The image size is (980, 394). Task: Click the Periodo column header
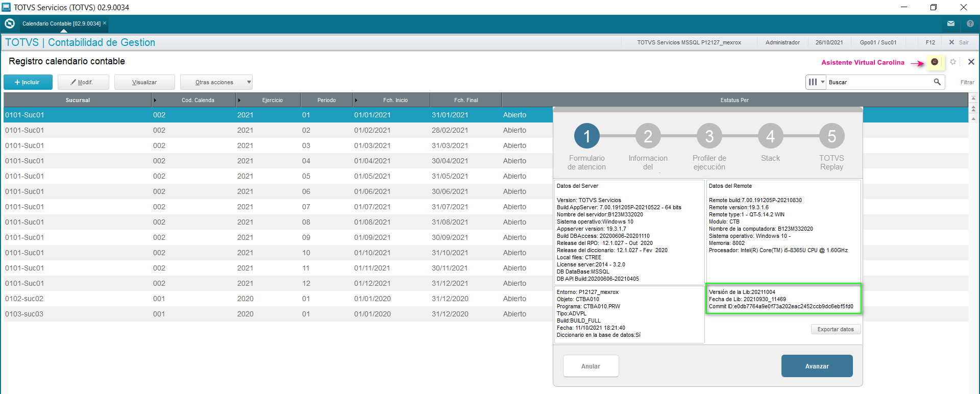[x=327, y=100]
